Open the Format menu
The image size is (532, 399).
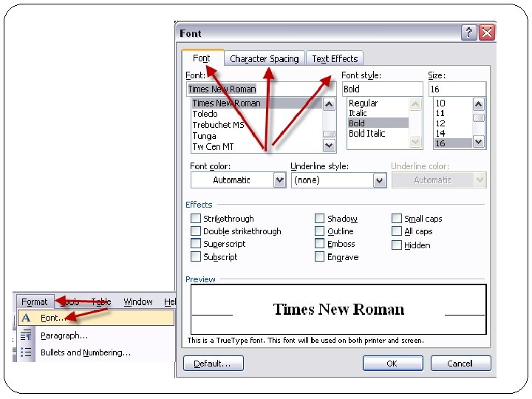click(35, 301)
